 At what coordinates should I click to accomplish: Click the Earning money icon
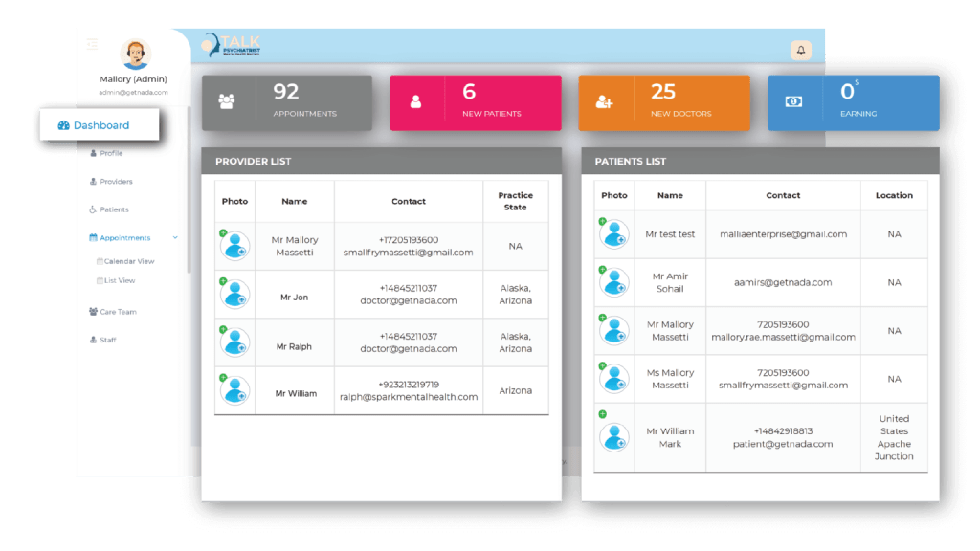point(793,101)
